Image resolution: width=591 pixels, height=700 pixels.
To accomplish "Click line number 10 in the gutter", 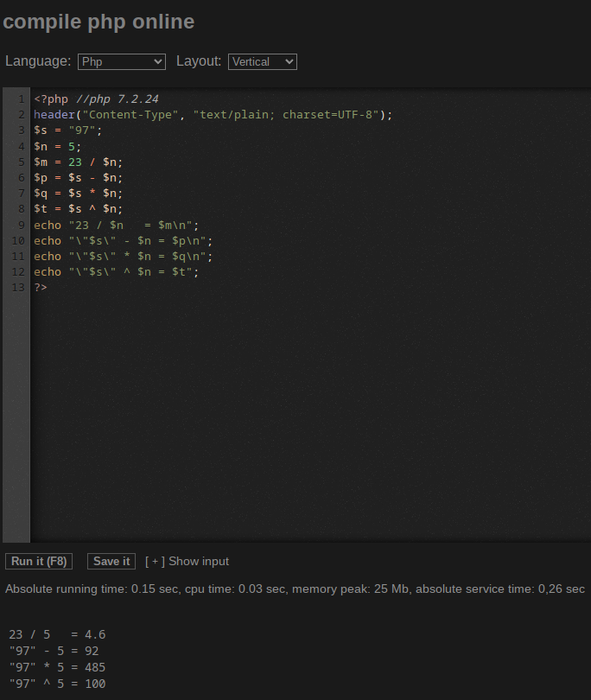I will 18,240.
